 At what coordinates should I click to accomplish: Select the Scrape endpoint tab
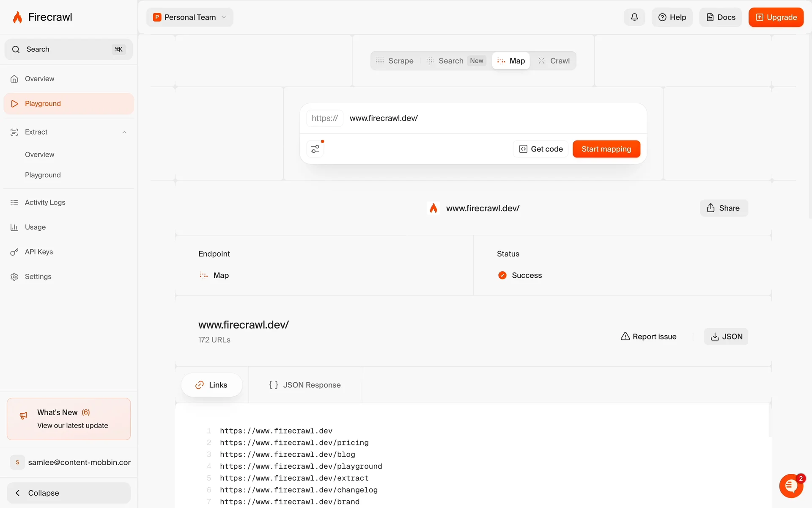[x=395, y=61]
